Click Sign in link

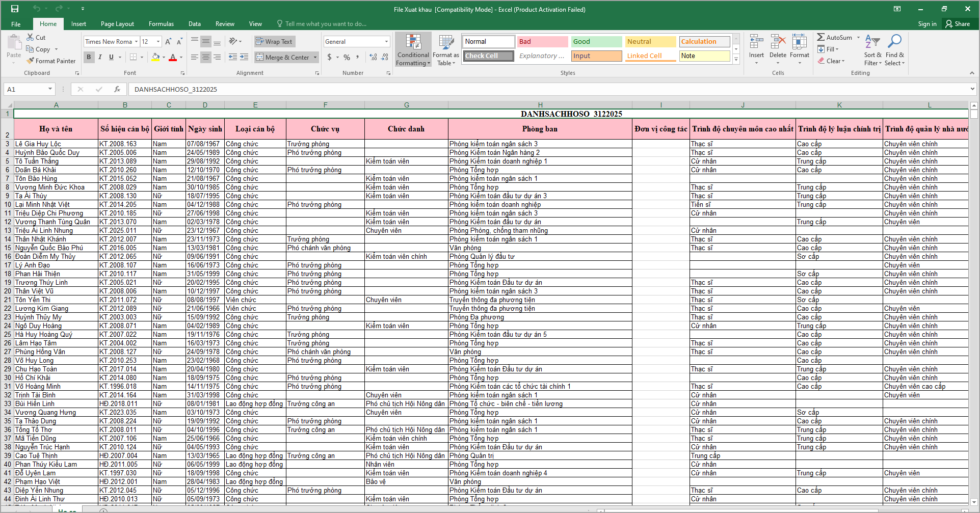(x=927, y=24)
